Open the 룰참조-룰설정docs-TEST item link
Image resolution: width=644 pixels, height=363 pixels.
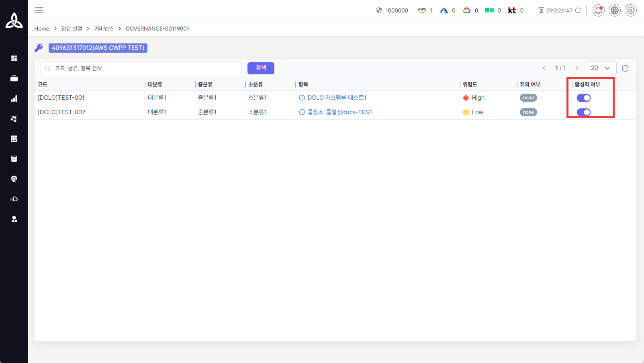coord(340,112)
